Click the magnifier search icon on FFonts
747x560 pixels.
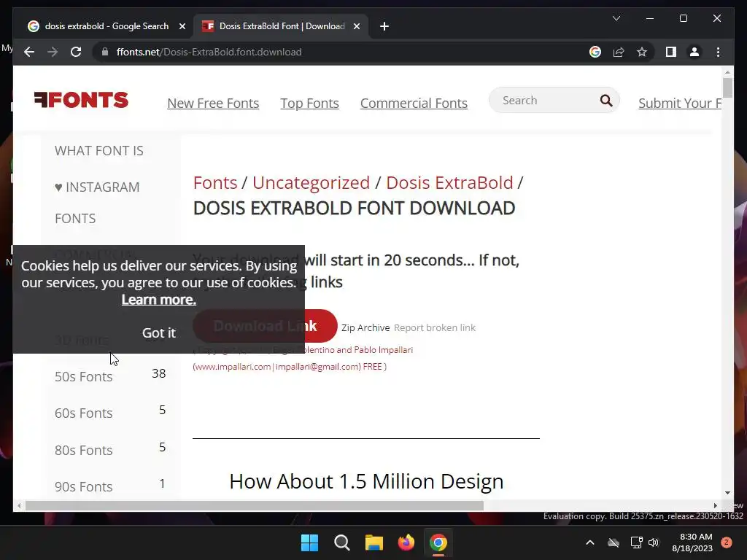pyautogui.click(x=606, y=101)
